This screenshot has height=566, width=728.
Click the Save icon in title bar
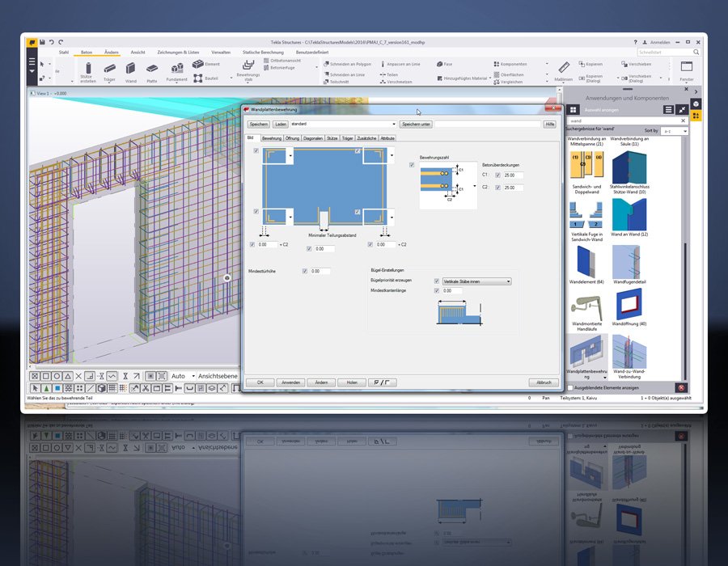tap(42, 42)
